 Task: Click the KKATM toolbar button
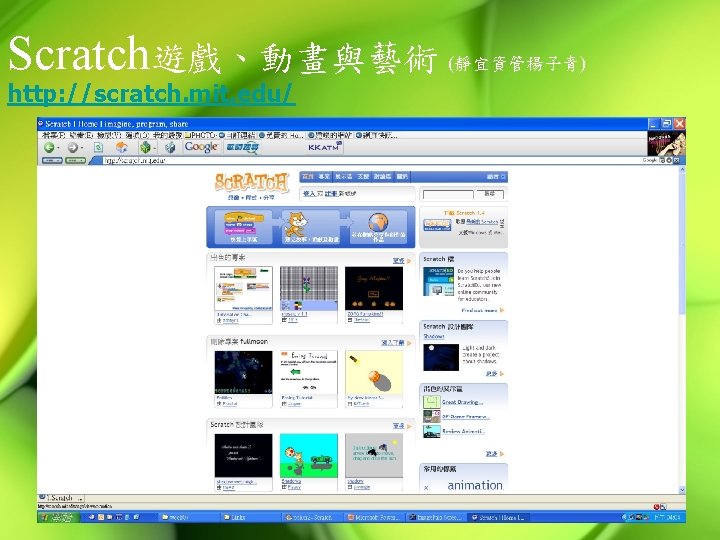[x=324, y=147]
